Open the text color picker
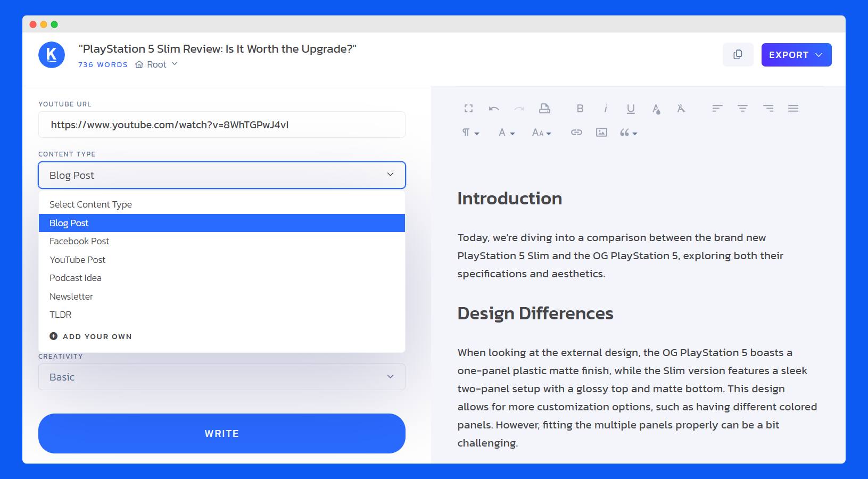This screenshot has width=868, height=479. point(656,109)
